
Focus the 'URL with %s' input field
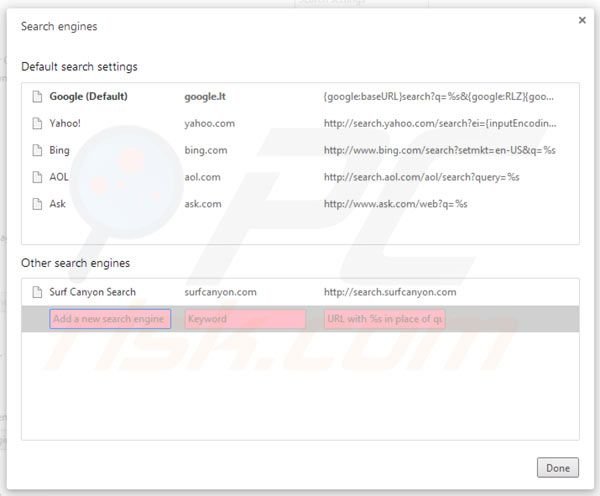coord(385,319)
